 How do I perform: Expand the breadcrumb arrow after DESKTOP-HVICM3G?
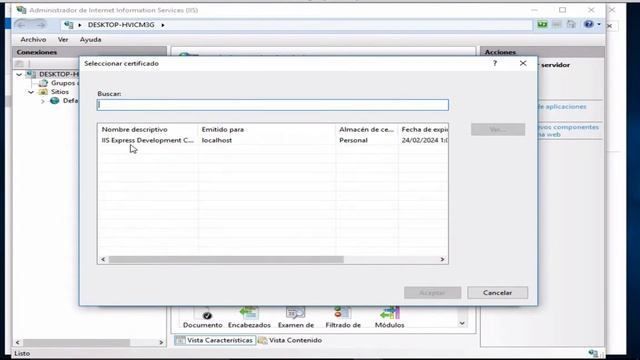(163, 25)
